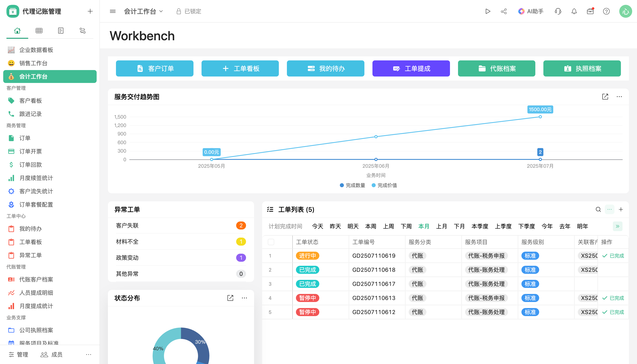
Task: Open 月度续签统计 in sidebar
Action: (50, 178)
